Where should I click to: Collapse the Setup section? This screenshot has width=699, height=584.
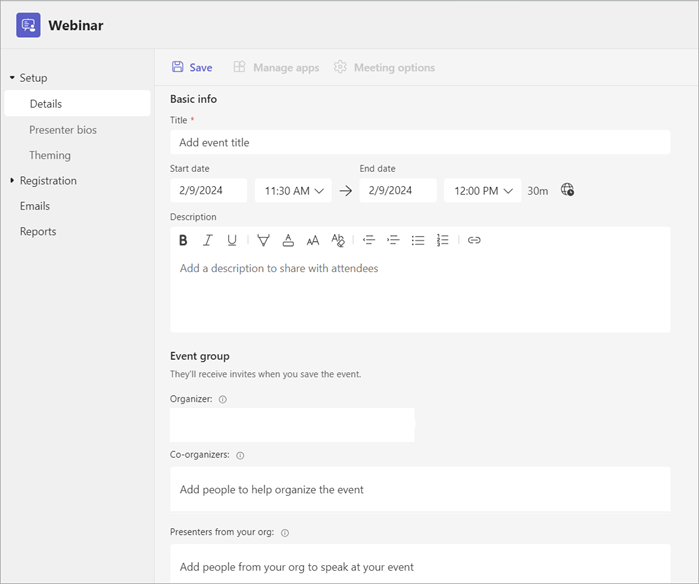(x=12, y=78)
